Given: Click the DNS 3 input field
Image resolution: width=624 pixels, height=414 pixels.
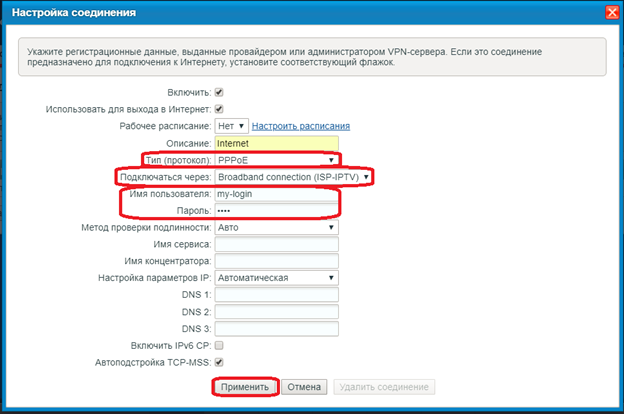Looking at the screenshot, I should coord(277,328).
